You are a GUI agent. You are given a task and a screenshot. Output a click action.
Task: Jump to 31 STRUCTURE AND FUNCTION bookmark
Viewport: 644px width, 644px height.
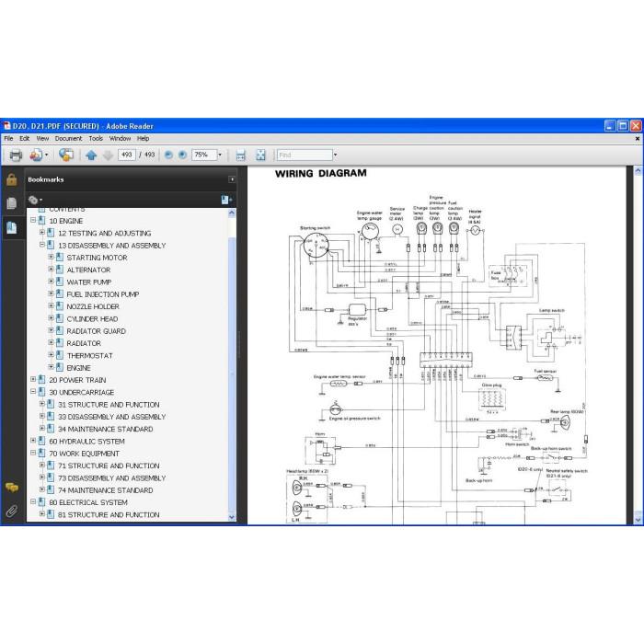(x=109, y=405)
